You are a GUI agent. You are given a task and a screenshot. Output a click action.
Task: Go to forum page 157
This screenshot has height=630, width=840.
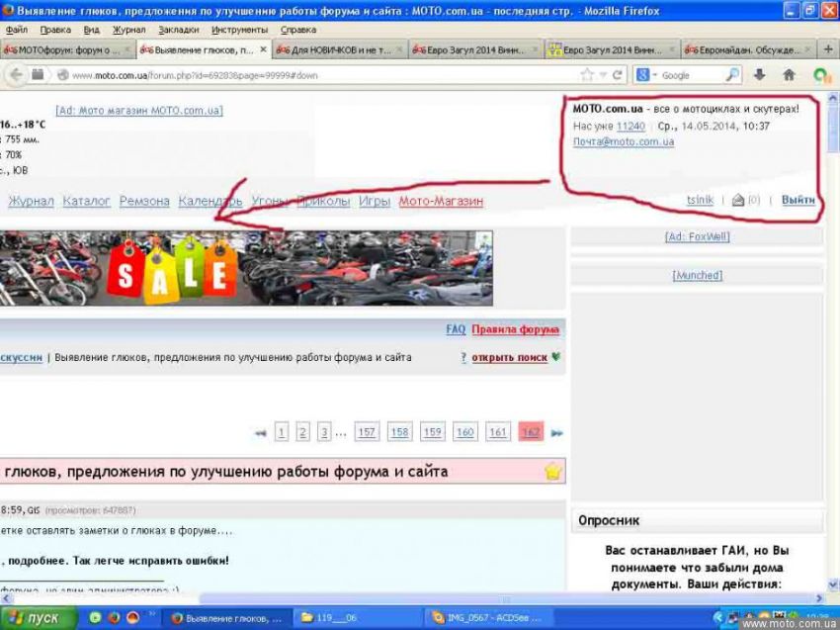pos(367,432)
